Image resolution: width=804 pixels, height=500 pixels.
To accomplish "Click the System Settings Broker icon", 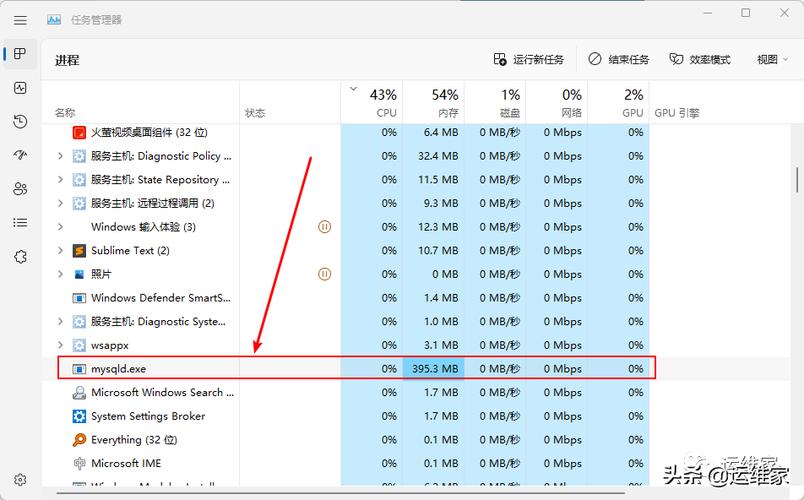I will coord(79,416).
